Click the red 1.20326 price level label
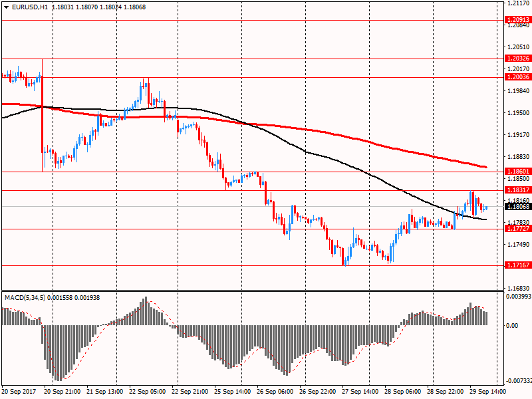 (518, 59)
